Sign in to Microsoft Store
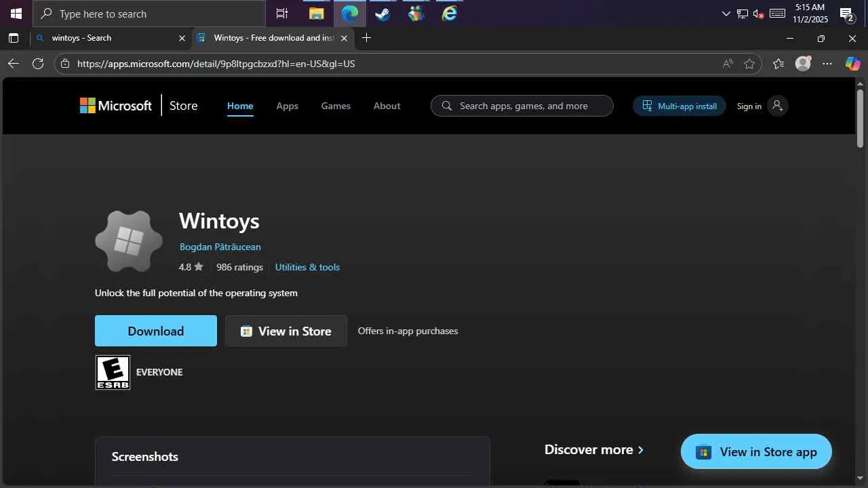The width and height of the screenshot is (868, 488). [762, 106]
